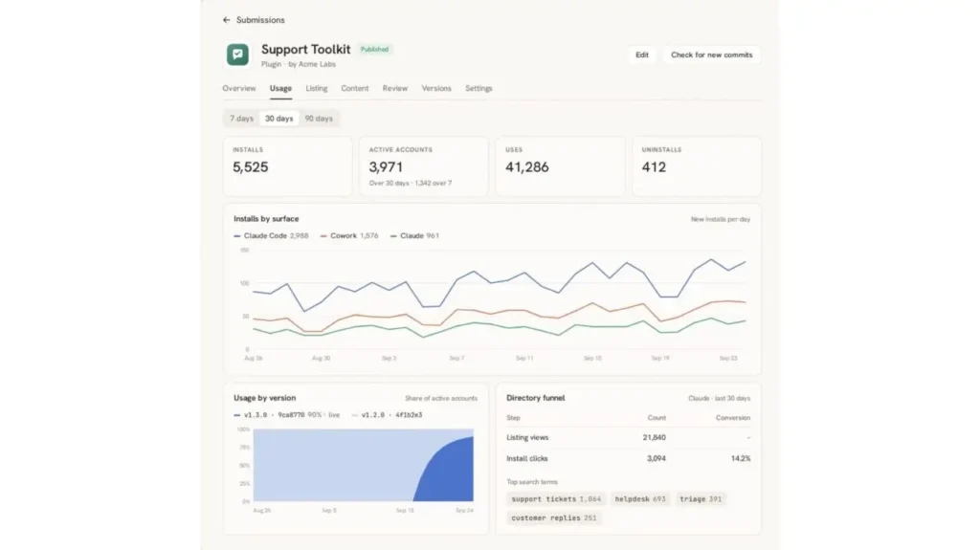Click the 'triage' search term chip

pyautogui.click(x=701, y=498)
